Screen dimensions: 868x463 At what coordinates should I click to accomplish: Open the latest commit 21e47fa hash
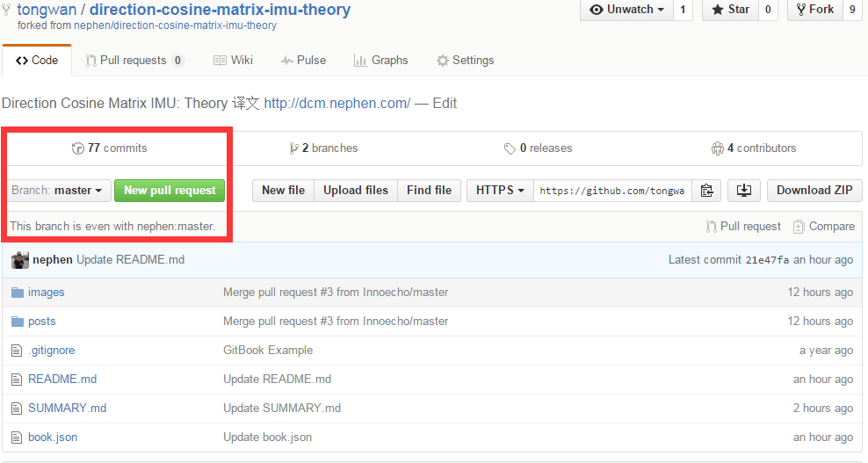pos(767,260)
